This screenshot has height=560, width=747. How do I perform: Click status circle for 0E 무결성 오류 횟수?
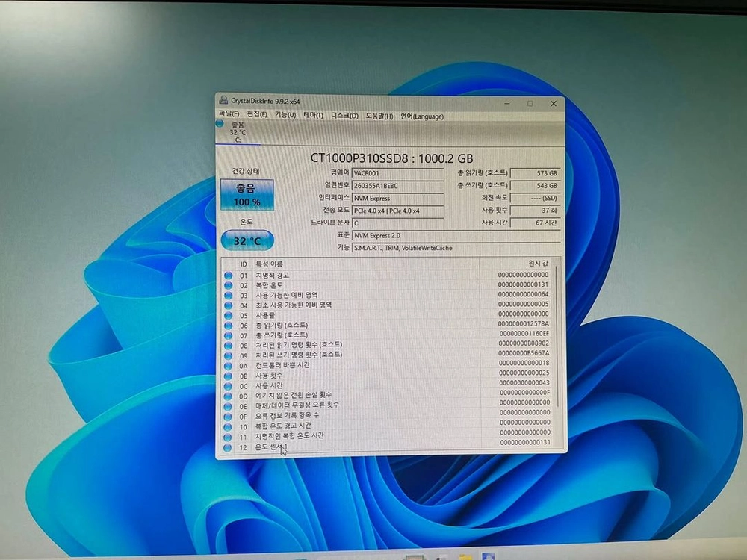[x=228, y=406]
